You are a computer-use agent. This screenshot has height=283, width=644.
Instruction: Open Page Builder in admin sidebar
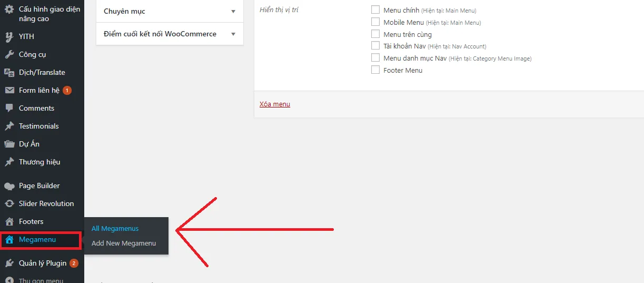39,186
